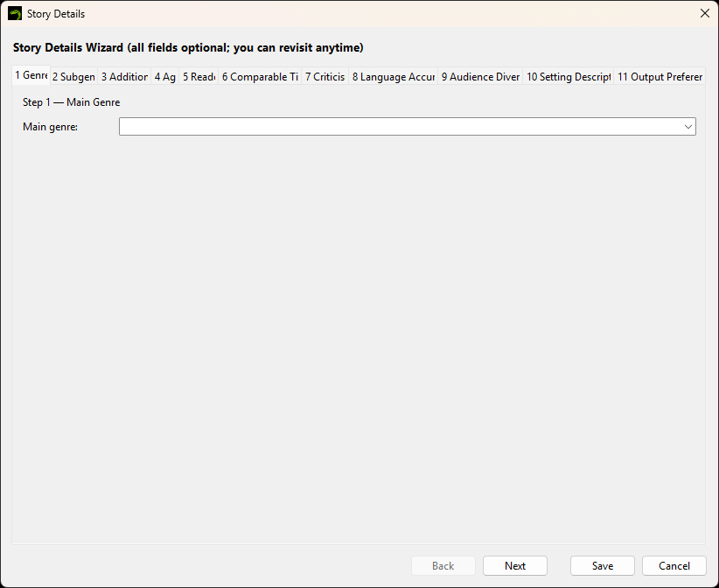Save the story details
719x588 pixels.
(602, 565)
